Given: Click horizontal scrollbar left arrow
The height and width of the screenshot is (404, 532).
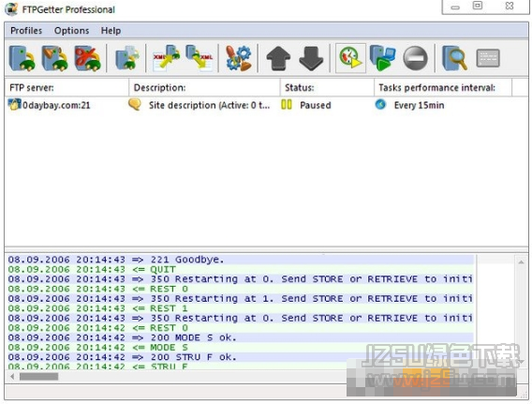Looking at the screenshot, I should click(12, 377).
